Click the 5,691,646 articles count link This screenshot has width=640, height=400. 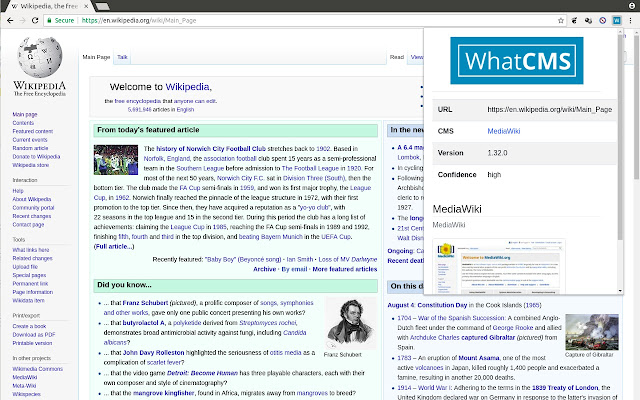point(140,110)
